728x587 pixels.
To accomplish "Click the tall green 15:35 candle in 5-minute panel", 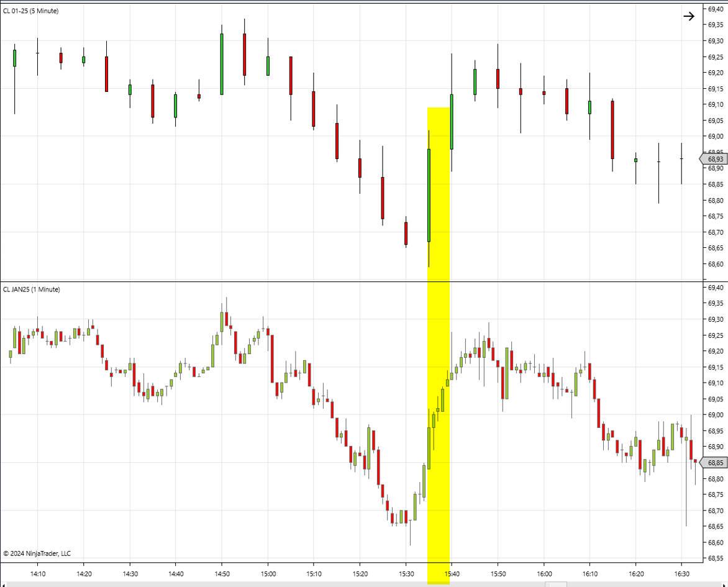I will click(429, 195).
